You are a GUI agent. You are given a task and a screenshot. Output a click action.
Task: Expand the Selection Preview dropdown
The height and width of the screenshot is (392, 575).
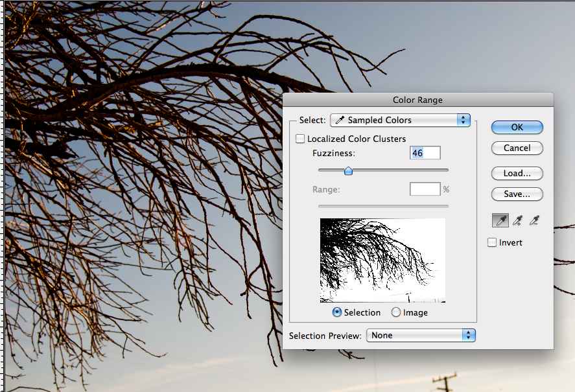pyautogui.click(x=421, y=335)
